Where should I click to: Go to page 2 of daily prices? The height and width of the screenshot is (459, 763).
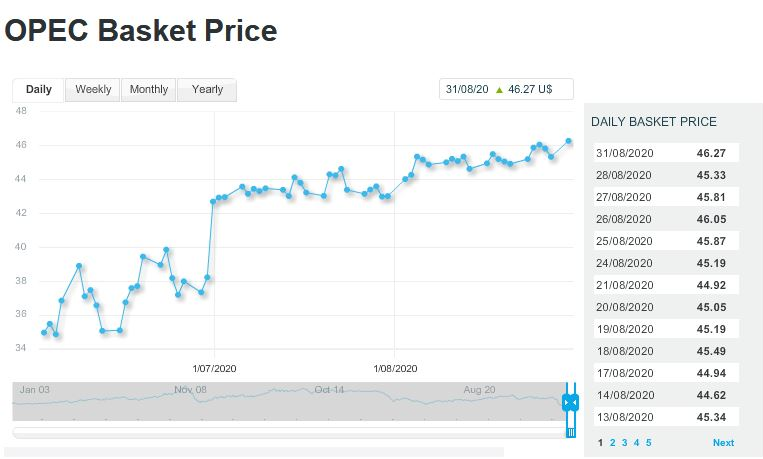[x=612, y=442]
